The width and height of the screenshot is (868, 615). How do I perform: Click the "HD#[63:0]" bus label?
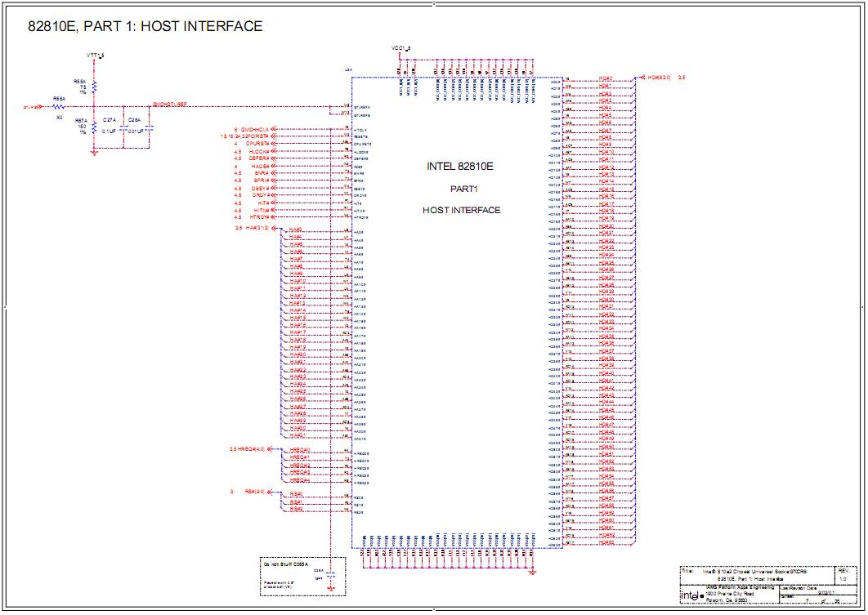click(660, 78)
